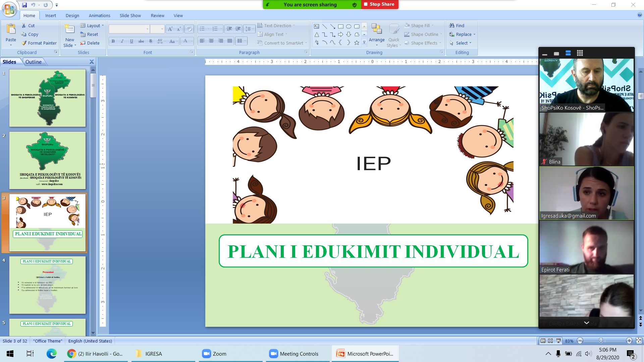Stop Share in Zoom sharing bar
This screenshot has height=362, width=644.
[379, 4]
